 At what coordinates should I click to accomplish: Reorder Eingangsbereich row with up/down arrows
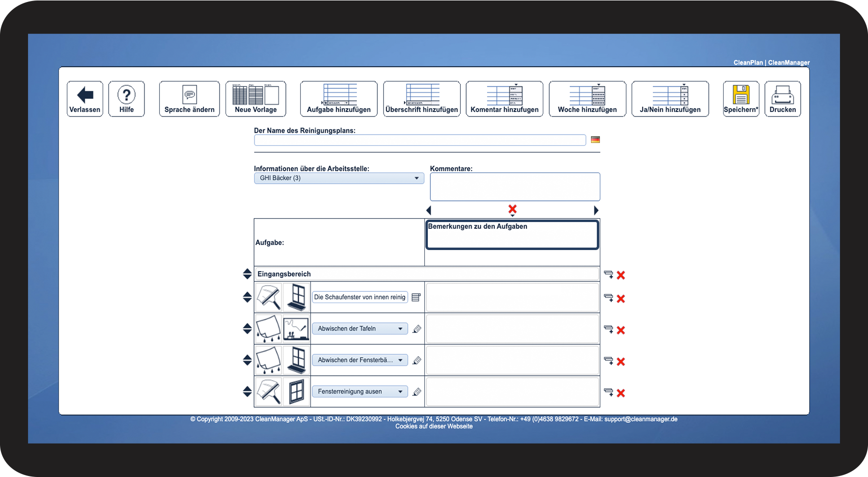(247, 274)
